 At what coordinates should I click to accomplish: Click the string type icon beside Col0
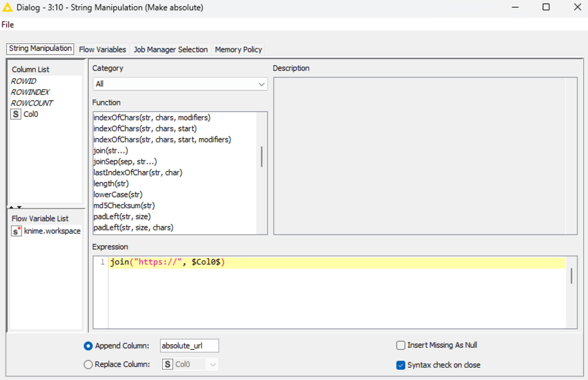[16, 114]
